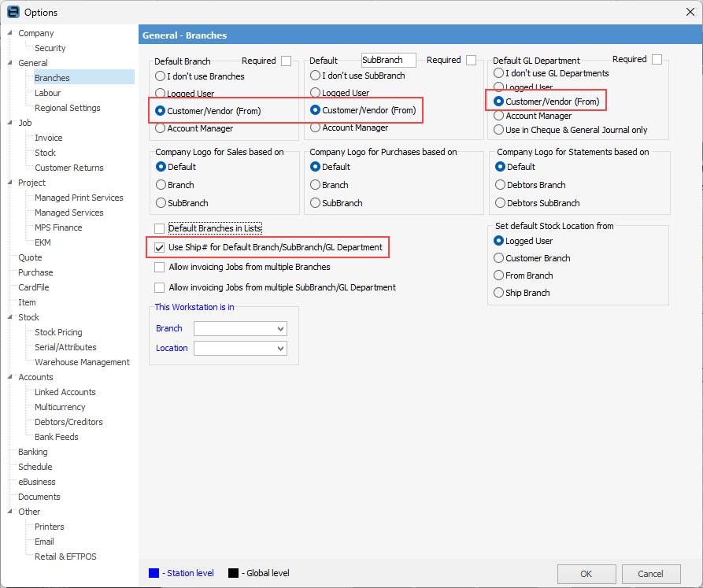Go to the Warehouse Management options page

[82, 362]
